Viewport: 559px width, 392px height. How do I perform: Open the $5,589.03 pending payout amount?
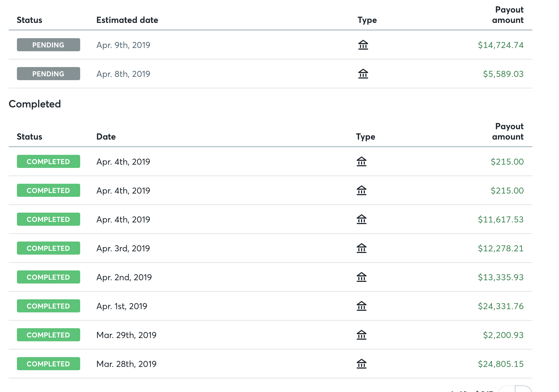tap(503, 74)
